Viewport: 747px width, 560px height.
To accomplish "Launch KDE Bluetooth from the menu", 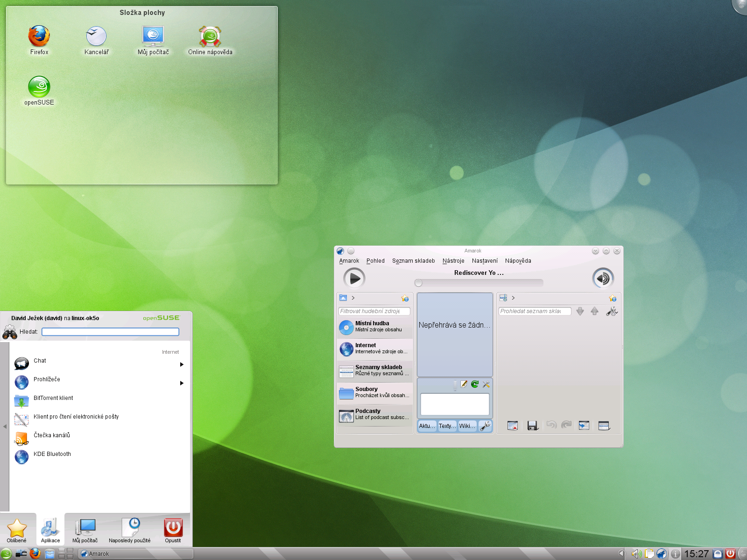I will [x=99, y=456].
